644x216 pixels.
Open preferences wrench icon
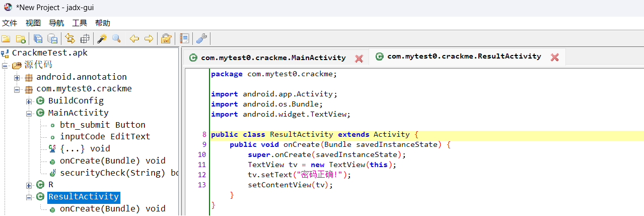pyautogui.click(x=201, y=38)
